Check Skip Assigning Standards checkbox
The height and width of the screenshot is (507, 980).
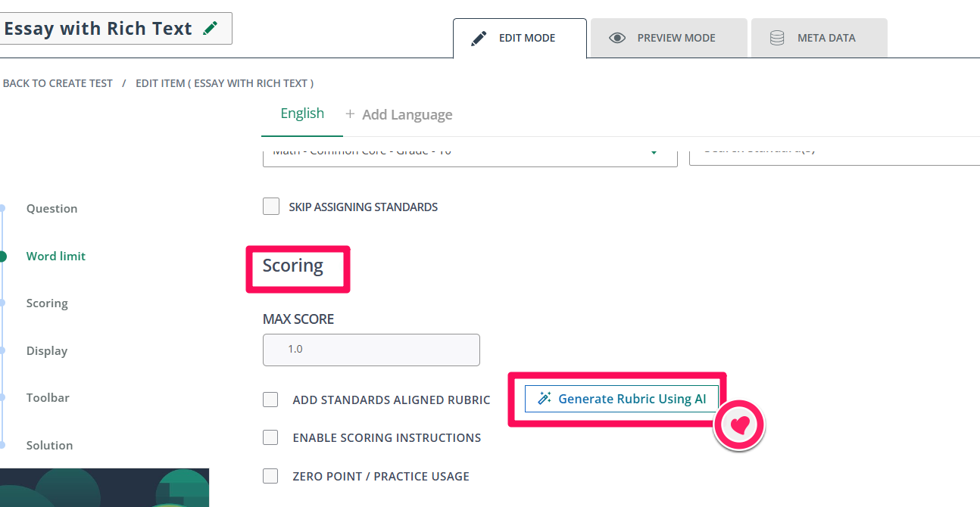[x=271, y=207]
